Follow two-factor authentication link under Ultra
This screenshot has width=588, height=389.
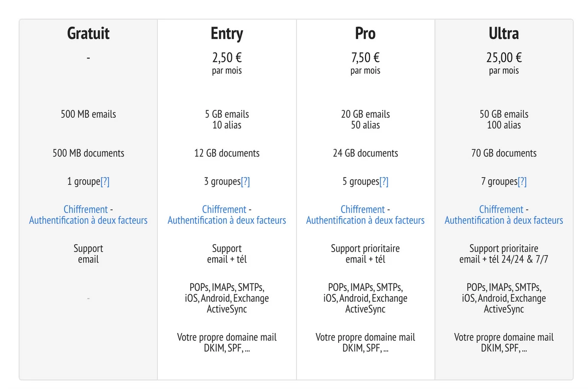pyautogui.click(x=504, y=221)
